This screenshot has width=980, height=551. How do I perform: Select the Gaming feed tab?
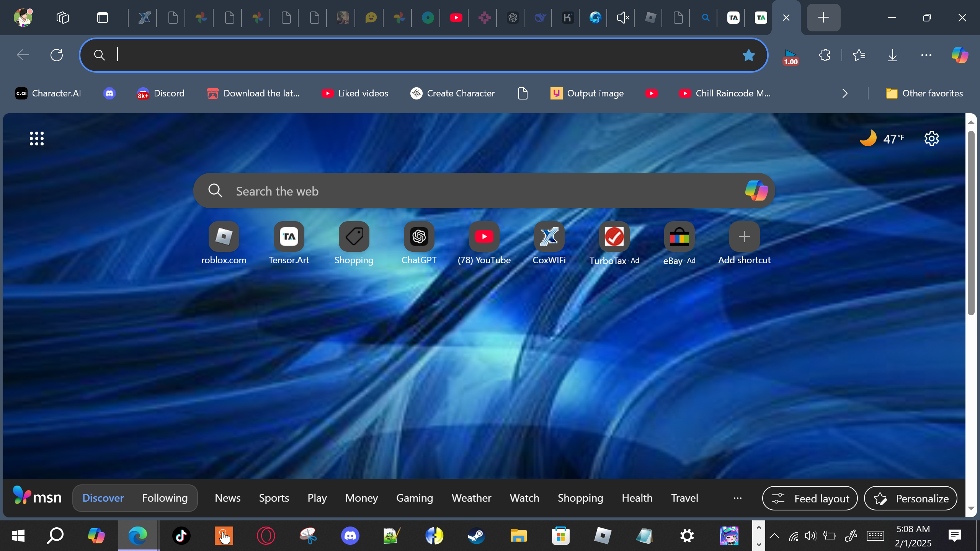pyautogui.click(x=414, y=498)
